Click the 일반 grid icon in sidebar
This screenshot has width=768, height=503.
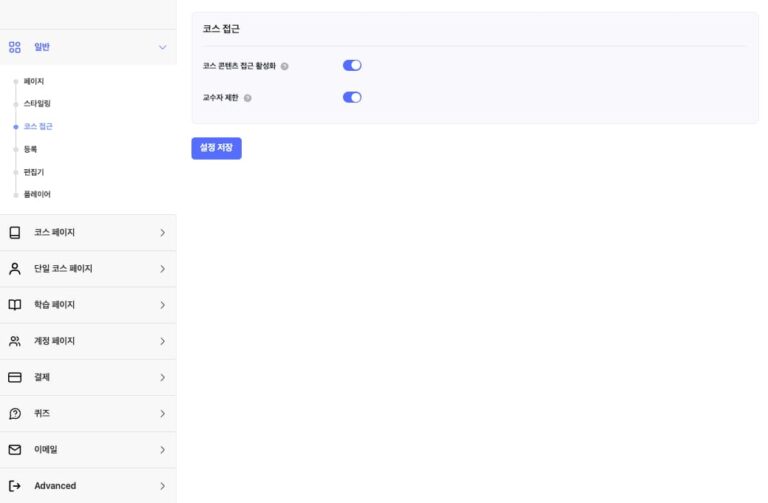[15, 47]
